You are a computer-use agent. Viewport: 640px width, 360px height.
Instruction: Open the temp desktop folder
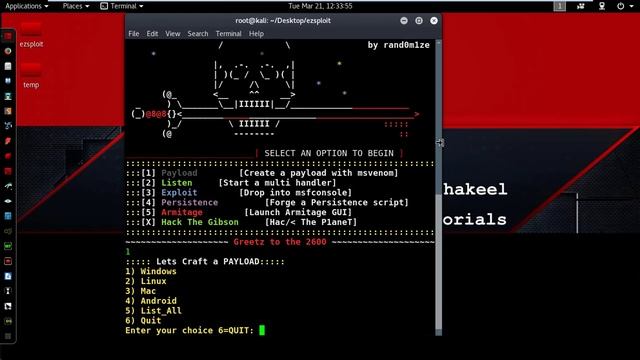pos(31,76)
